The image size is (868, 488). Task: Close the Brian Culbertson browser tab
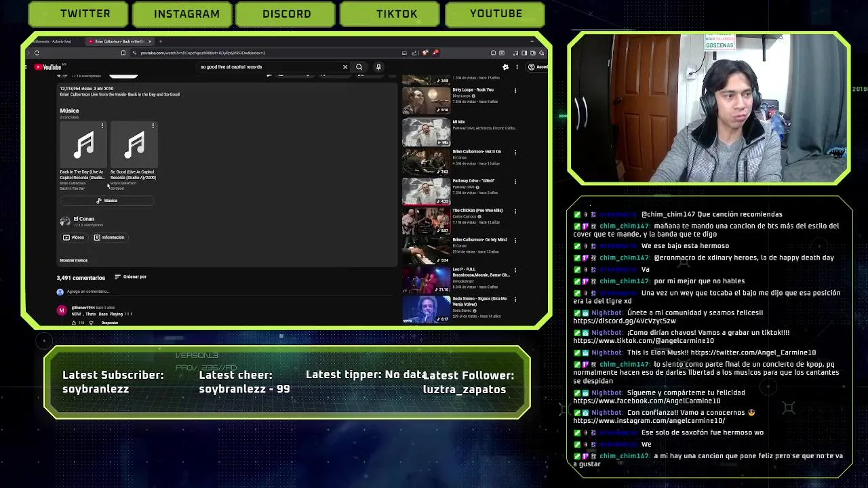(x=150, y=41)
